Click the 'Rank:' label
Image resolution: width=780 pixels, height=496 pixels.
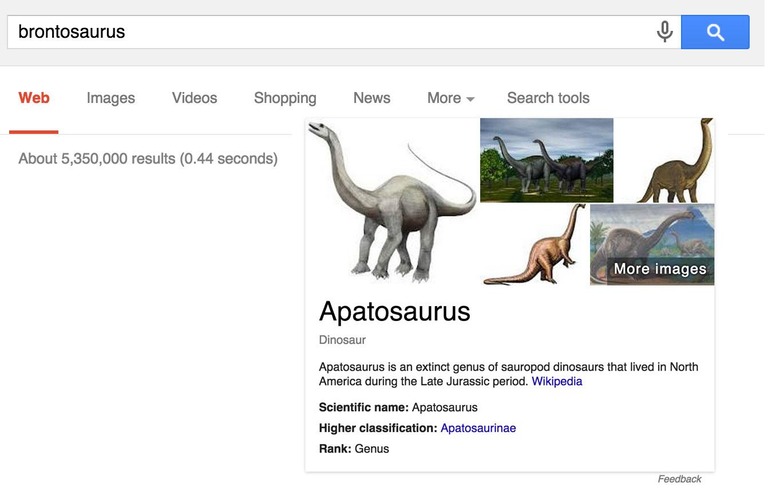pos(335,449)
